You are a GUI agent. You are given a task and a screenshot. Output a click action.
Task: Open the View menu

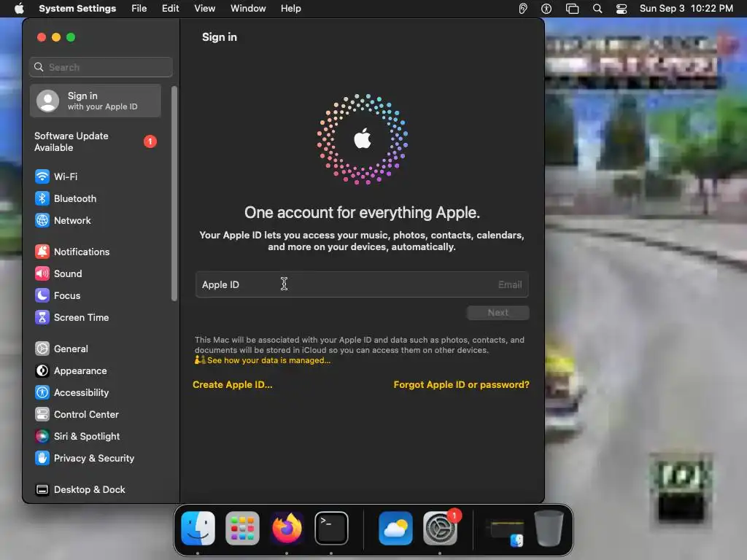coord(204,9)
